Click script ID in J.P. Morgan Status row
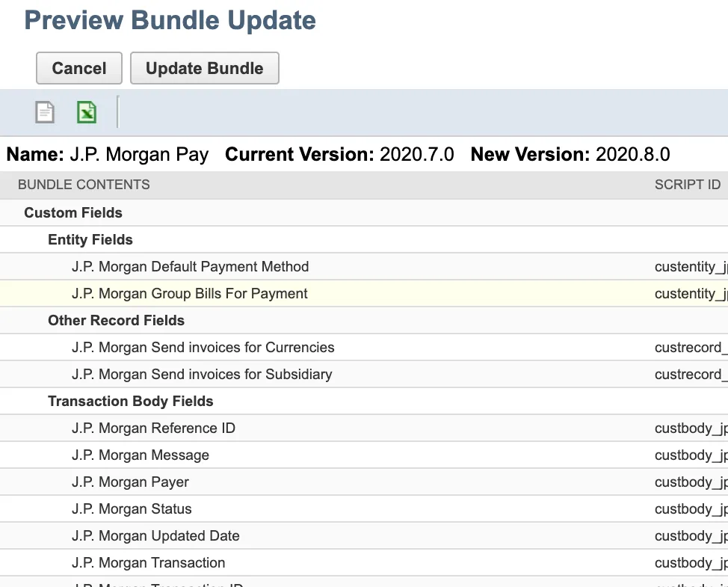This screenshot has height=587, width=728. point(691,509)
